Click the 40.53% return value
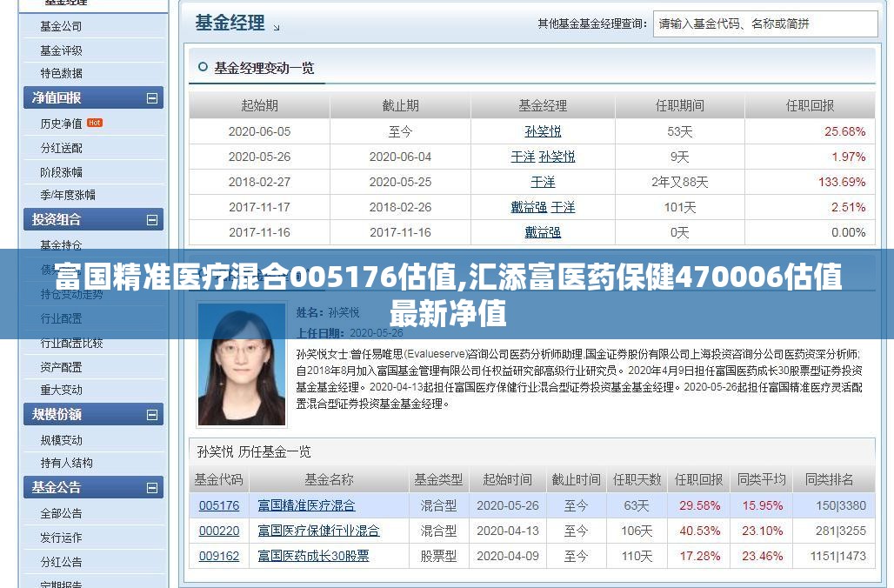The image size is (894, 588). (699, 531)
